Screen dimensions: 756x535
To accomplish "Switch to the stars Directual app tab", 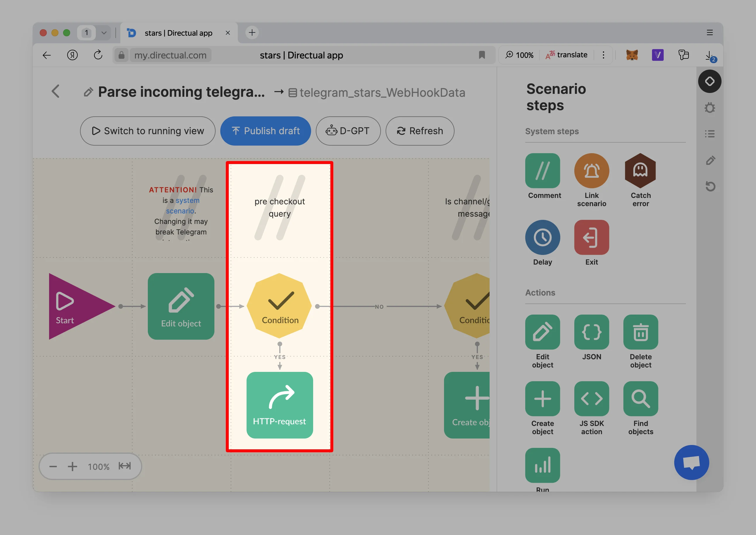I will click(x=178, y=33).
